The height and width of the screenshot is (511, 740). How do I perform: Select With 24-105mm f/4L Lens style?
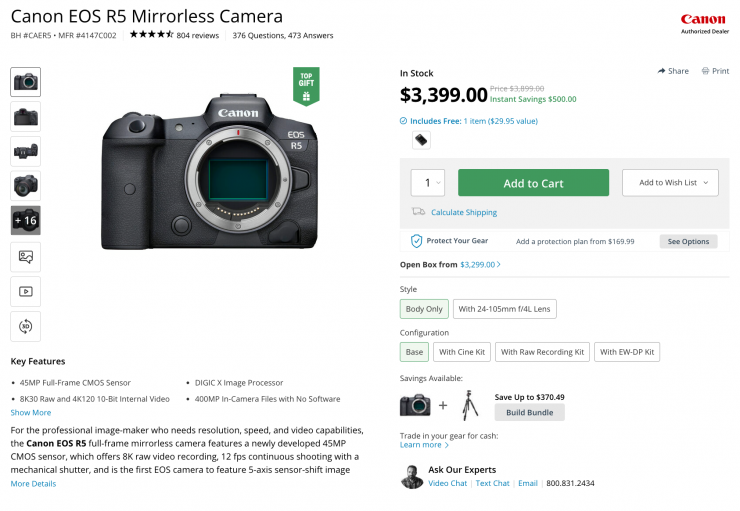pos(505,309)
